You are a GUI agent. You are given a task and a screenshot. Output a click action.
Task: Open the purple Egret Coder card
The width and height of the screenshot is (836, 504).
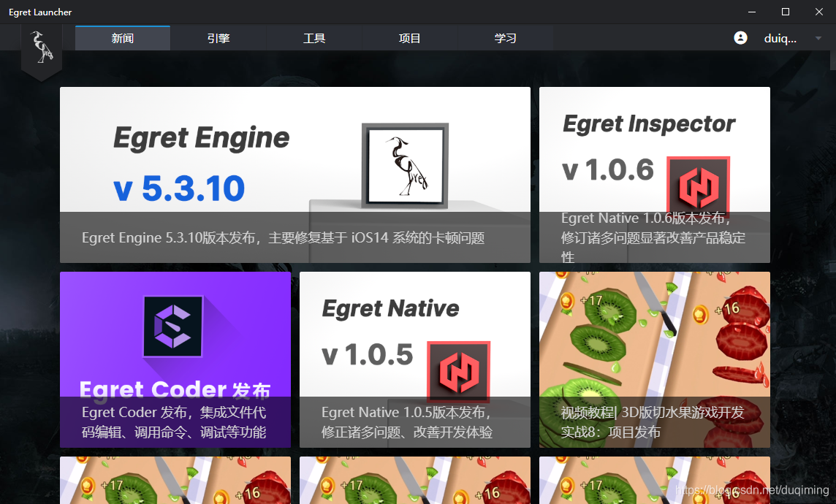pos(175,359)
